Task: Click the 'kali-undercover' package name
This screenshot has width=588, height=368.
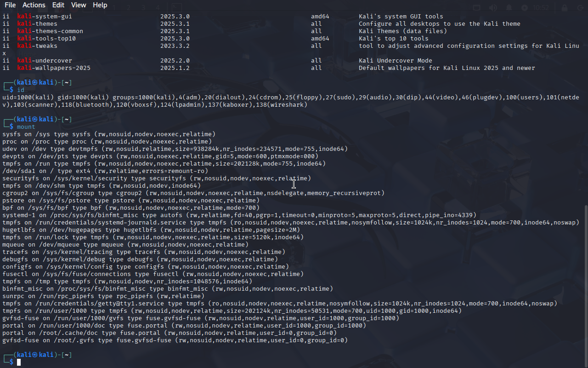Action: 45,61
